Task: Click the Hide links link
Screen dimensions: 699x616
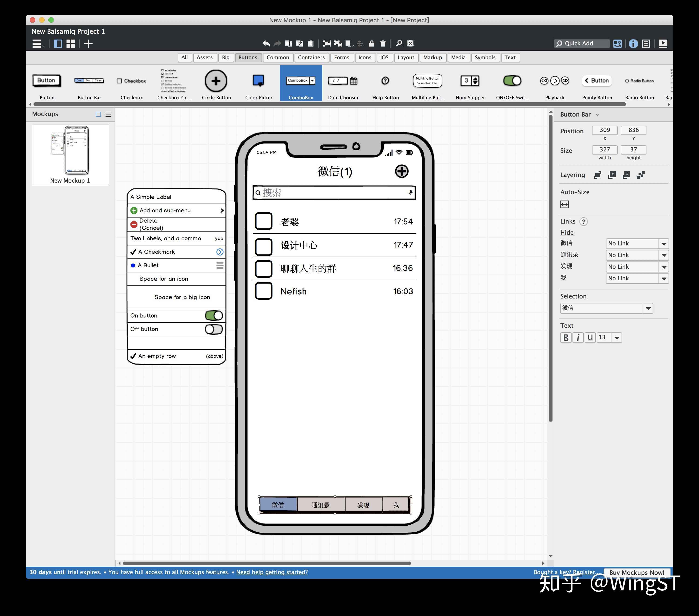Action: click(567, 233)
